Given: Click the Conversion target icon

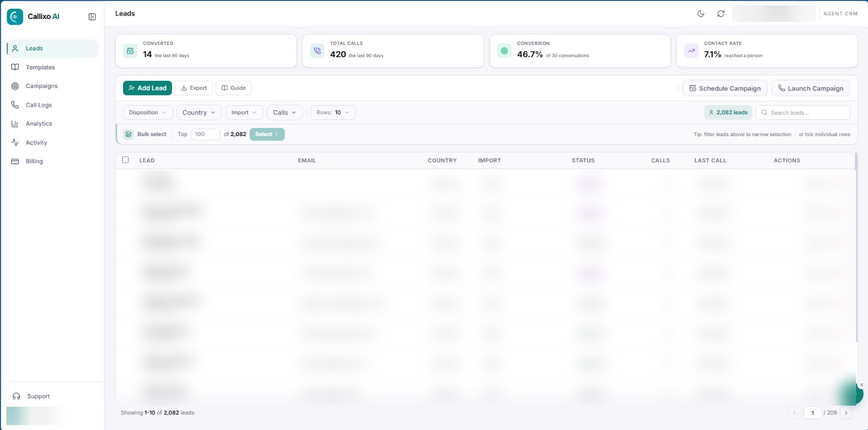Looking at the screenshot, I should (x=505, y=51).
